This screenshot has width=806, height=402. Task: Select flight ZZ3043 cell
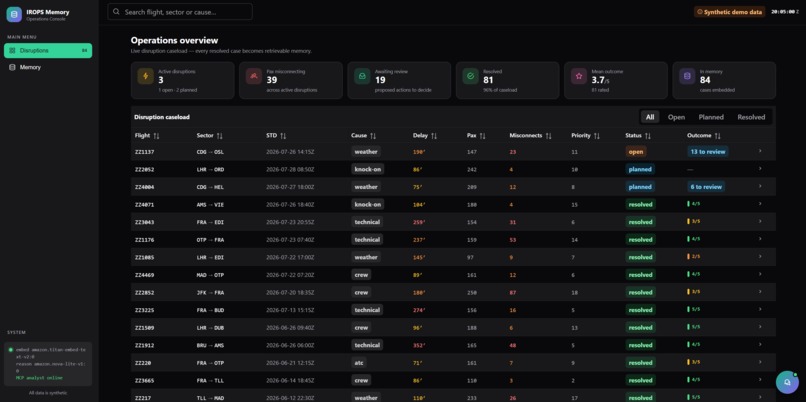pos(144,222)
